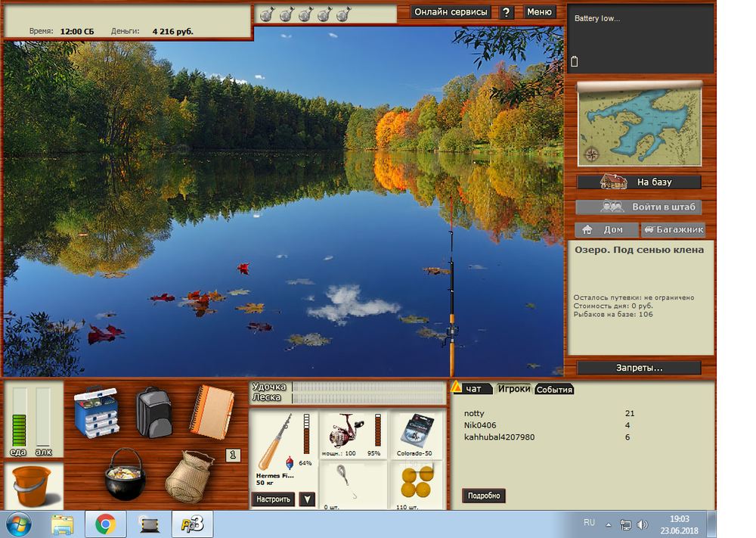Switch to the События tab
Screen dimensions: 756x538
[x=554, y=390]
